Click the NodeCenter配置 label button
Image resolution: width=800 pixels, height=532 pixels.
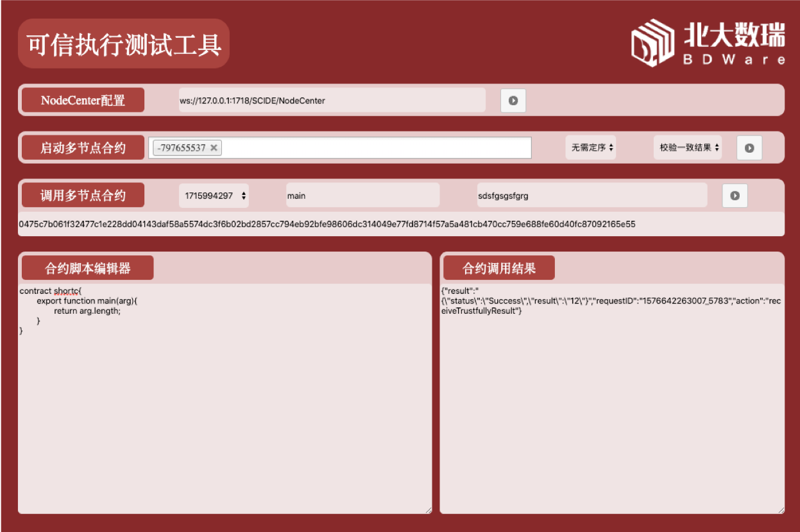tap(83, 101)
